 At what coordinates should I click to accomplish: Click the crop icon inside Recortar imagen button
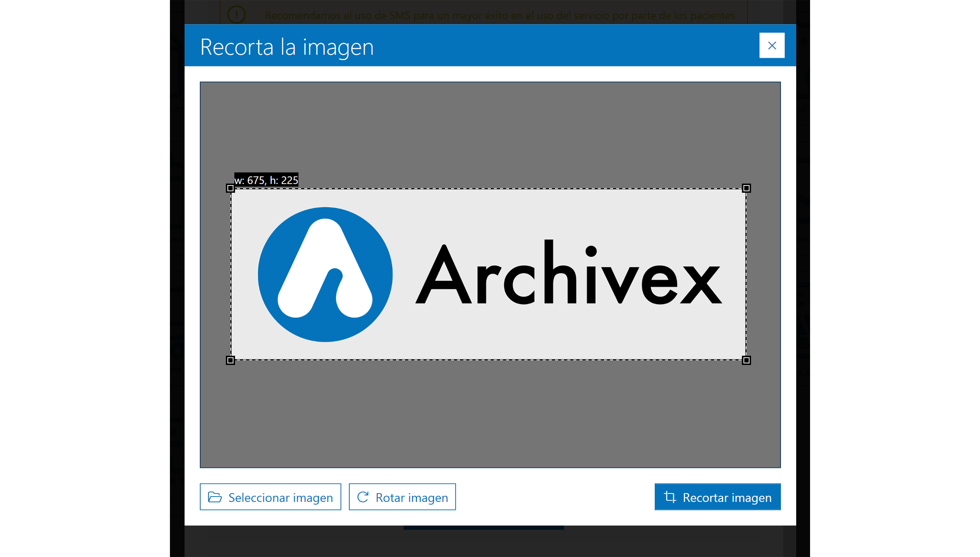(x=670, y=497)
